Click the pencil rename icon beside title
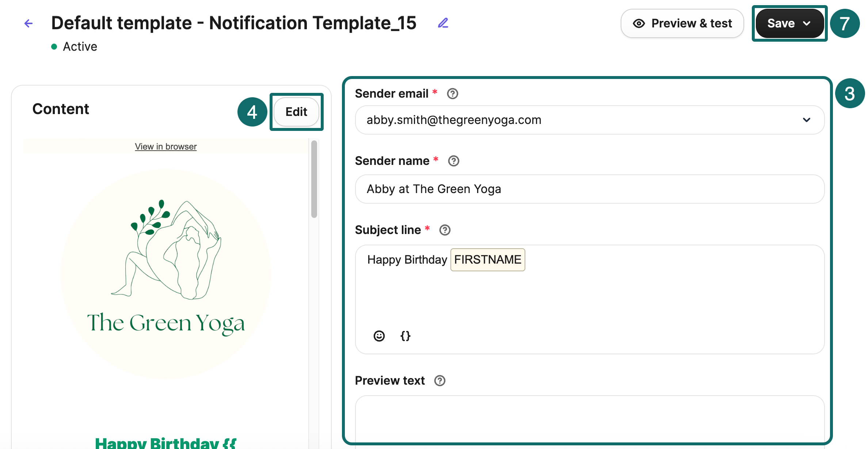The width and height of the screenshot is (868, 449). (443, 23)
